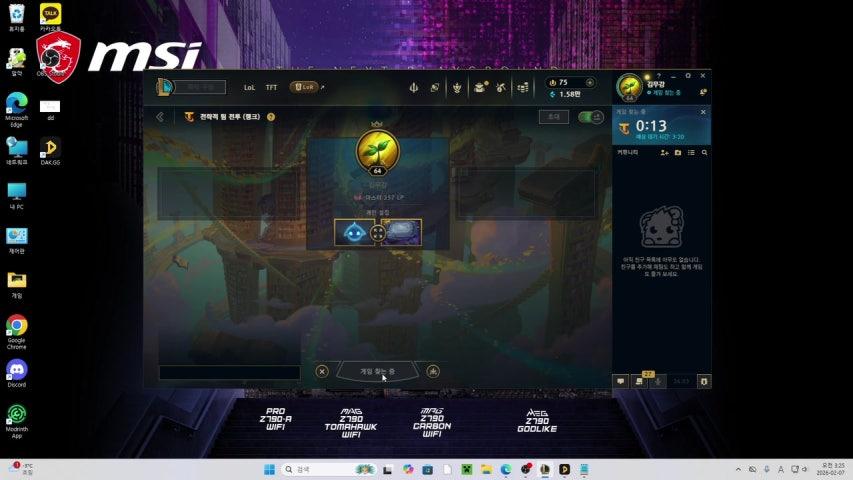
Task: Click the microphone voice icon at bottom right
Action: (x=658, y=381)
